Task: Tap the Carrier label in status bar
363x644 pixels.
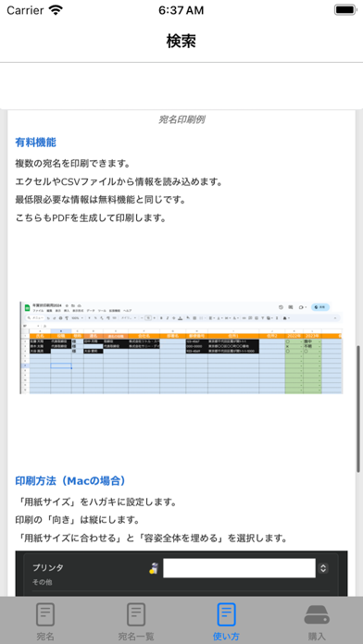Action: click(25, 10)
